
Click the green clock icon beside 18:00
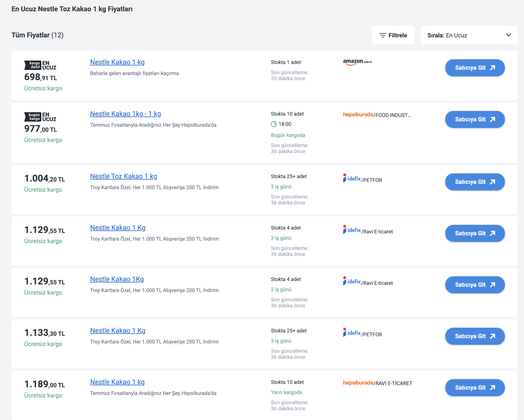click(274, 124)
